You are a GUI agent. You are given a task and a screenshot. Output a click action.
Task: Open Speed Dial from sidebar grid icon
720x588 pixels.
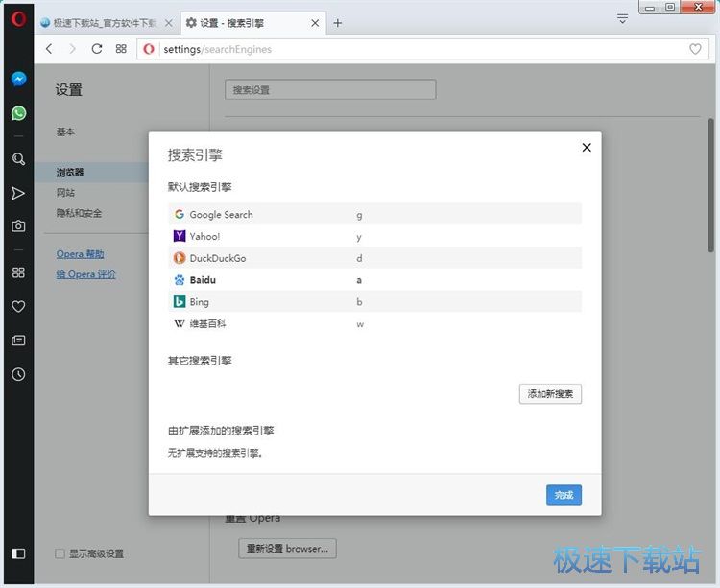pos(18,272)
